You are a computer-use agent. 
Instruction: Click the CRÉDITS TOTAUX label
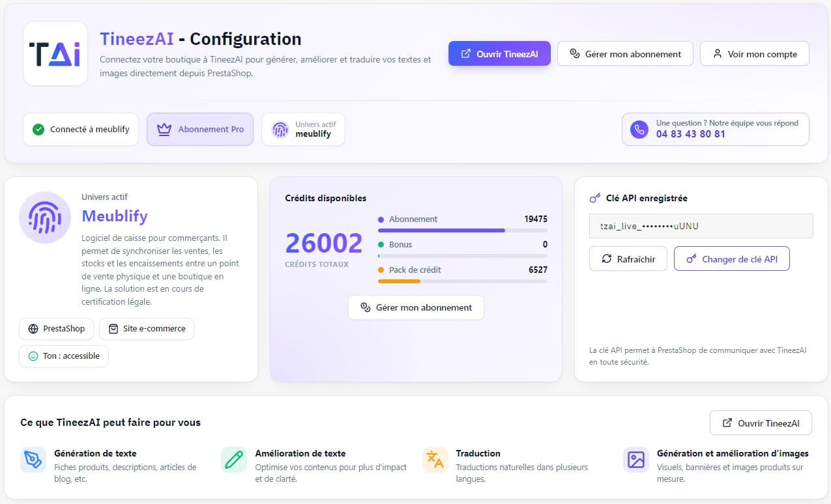coord(317,264)
